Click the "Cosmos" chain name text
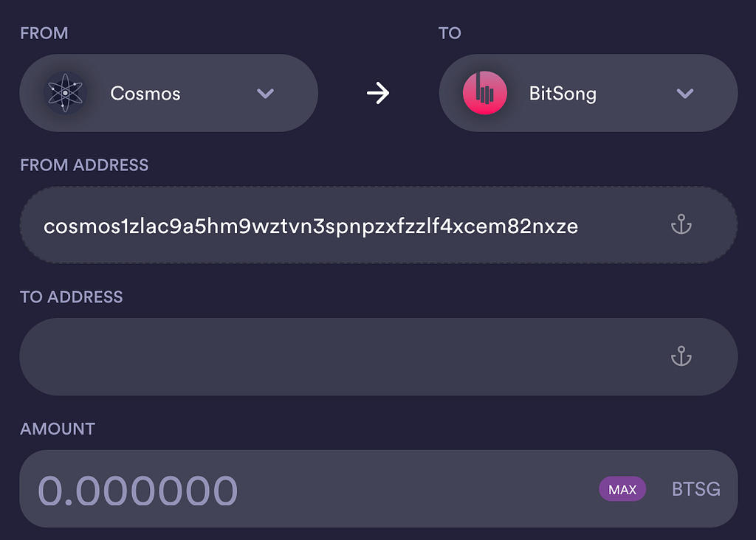 click(x=145, y=94)
